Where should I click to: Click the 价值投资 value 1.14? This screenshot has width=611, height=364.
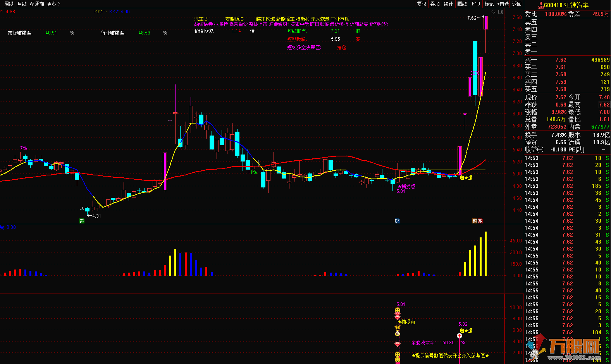[x=236, y=31]
